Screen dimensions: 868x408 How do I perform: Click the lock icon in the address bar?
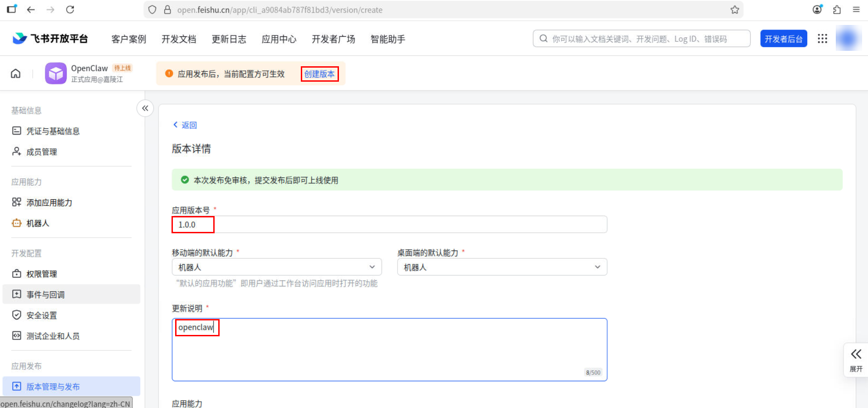pos(167,10)
